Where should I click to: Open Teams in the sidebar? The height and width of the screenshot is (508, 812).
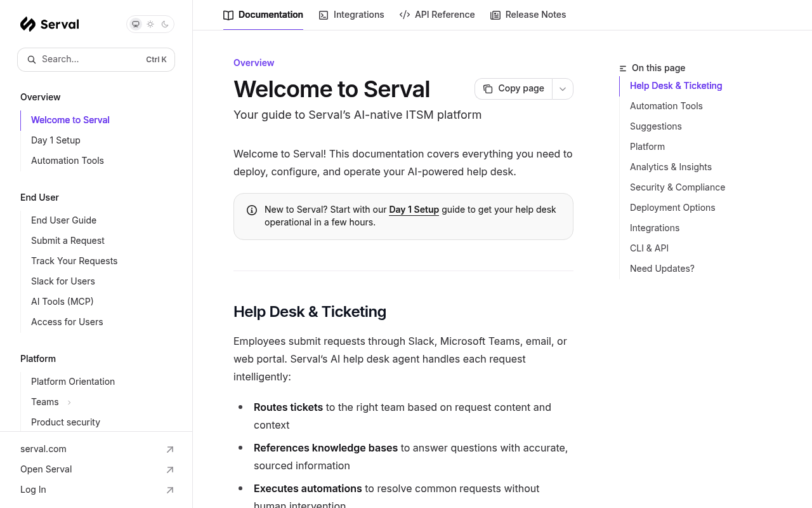pos(45,402)
